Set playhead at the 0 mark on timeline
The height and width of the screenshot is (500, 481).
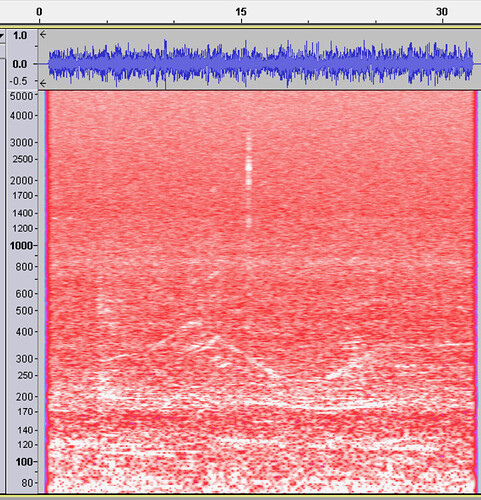[39, 12]
